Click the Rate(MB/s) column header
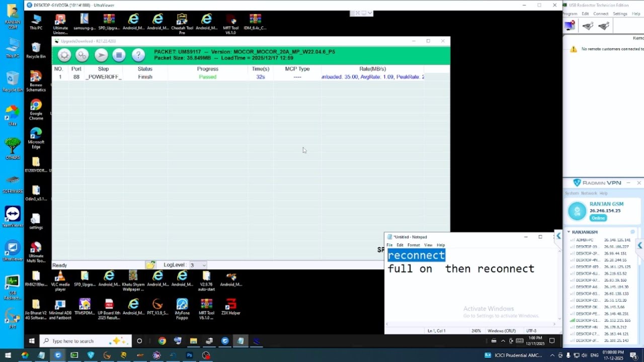The width and height of the screenshot is (644, 362). click(372, 69)
